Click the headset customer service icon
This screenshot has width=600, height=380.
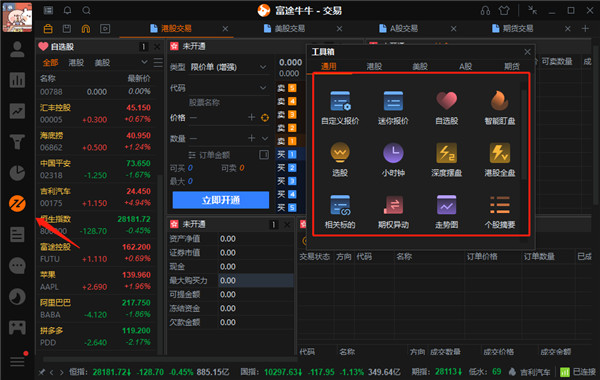(x=485, y=10)
